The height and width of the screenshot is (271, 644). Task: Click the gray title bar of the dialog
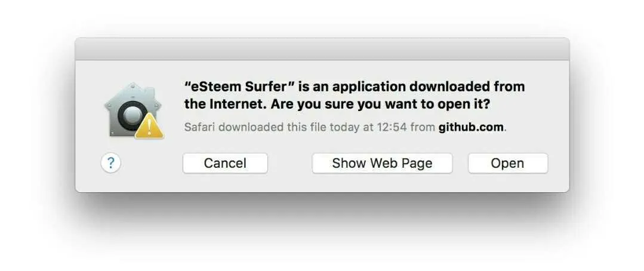(x=322, y=49)
